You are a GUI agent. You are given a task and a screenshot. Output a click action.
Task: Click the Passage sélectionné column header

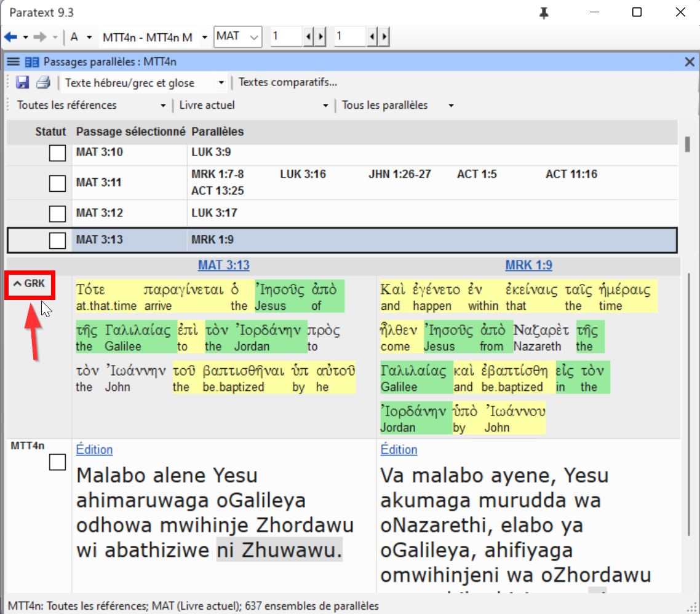pyautogui.click(x=130, y=132)
